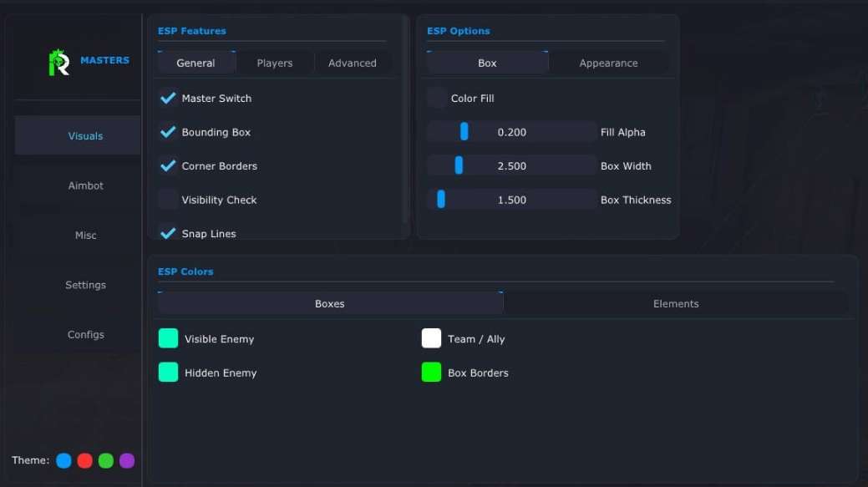868x487 pixels.
Task: Select the red theme color
Action: pos(84,460)
